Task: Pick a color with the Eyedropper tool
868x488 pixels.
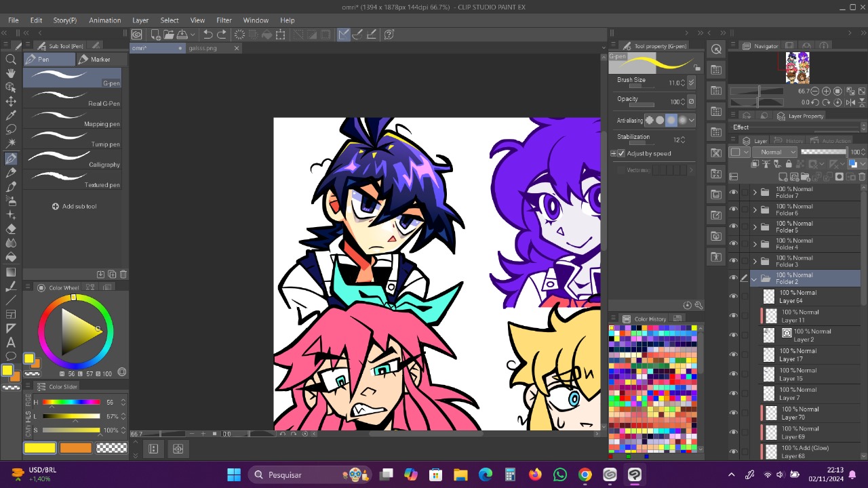Action: (11, 115)
